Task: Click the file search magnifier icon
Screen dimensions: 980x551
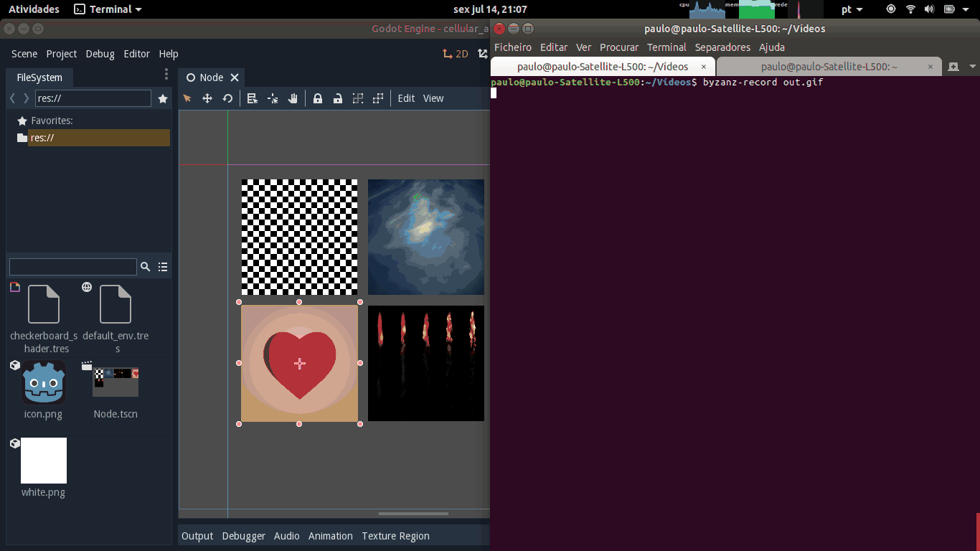Action: (x=145, y=267)
